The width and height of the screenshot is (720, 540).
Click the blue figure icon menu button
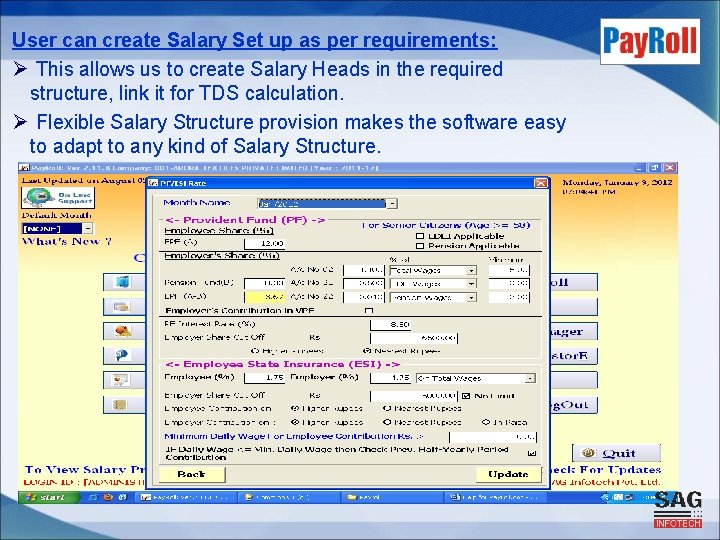pos(123,355)
